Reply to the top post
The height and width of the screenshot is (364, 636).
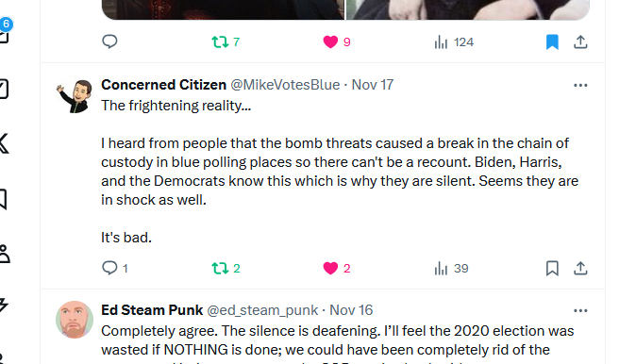click(109, 41)
